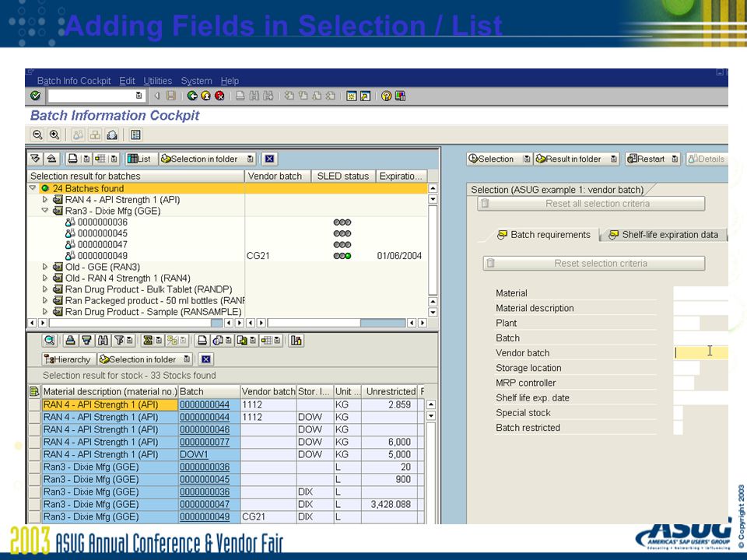This screenshot has width=747, height=560.
Task: Click the Sort ascending icon in stock toolbar
Action: (x=70, y=341)
